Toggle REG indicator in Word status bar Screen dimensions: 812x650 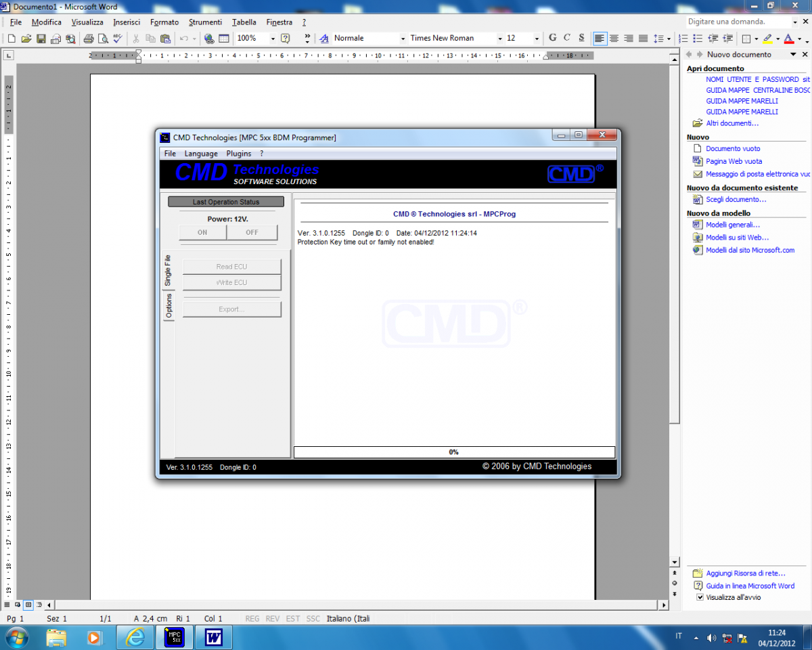coord(252,618)
